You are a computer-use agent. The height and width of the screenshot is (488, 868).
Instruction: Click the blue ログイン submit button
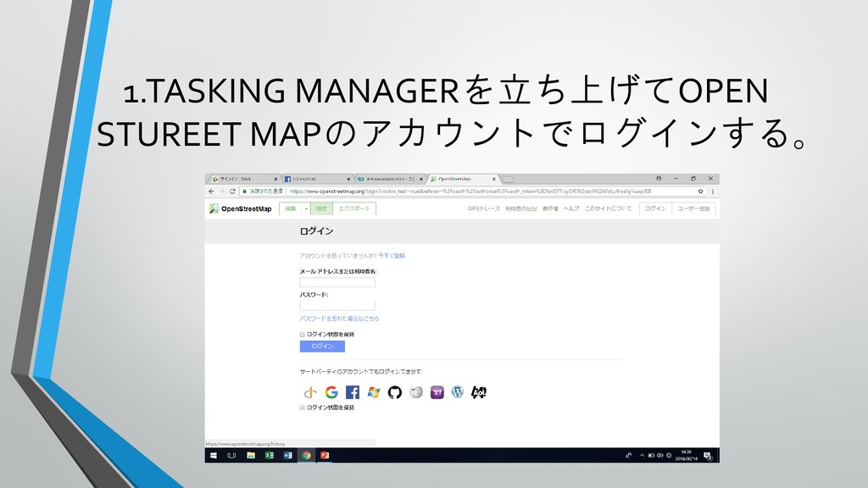(322, 347)
